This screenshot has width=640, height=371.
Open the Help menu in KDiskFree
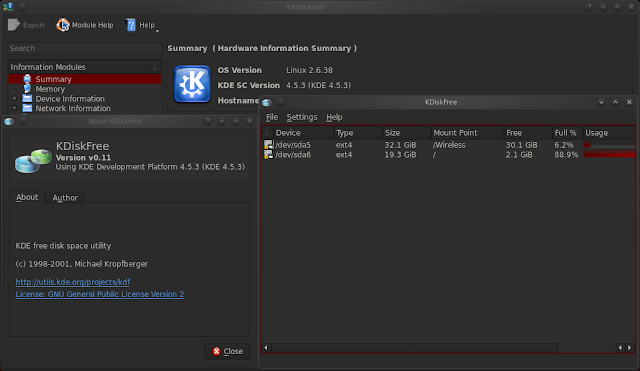[x=334, y=117]
